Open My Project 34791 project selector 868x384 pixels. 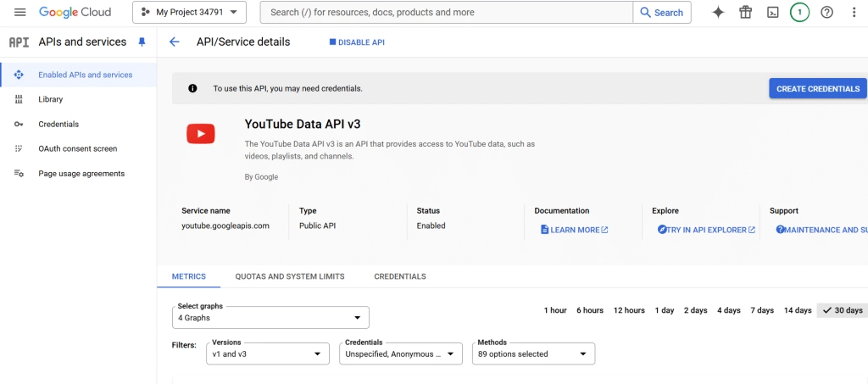pyautogui.click(x=189, y=12)
